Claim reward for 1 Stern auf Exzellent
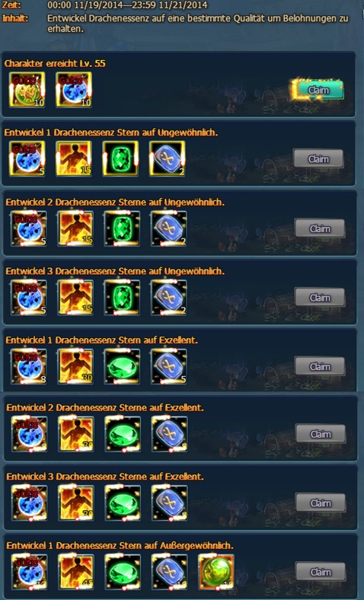The height and width of the screenshot is (600, 364). tap(320, 366)
